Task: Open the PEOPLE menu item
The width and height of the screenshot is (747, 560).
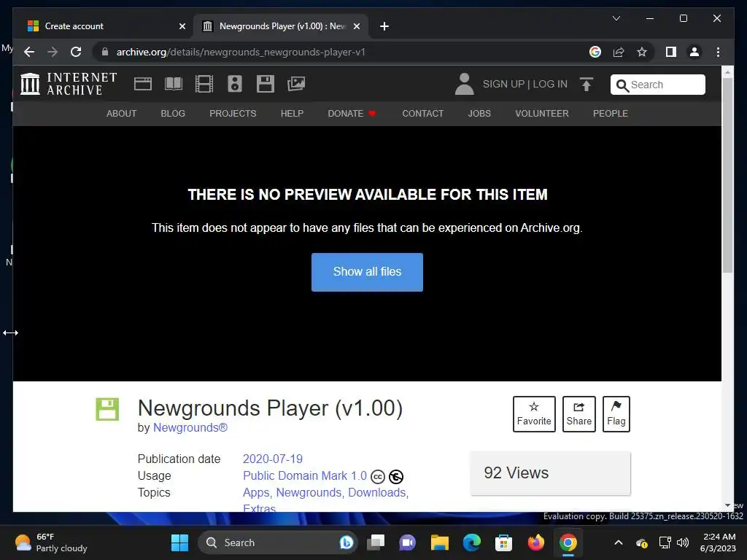Action: [610, 114]
